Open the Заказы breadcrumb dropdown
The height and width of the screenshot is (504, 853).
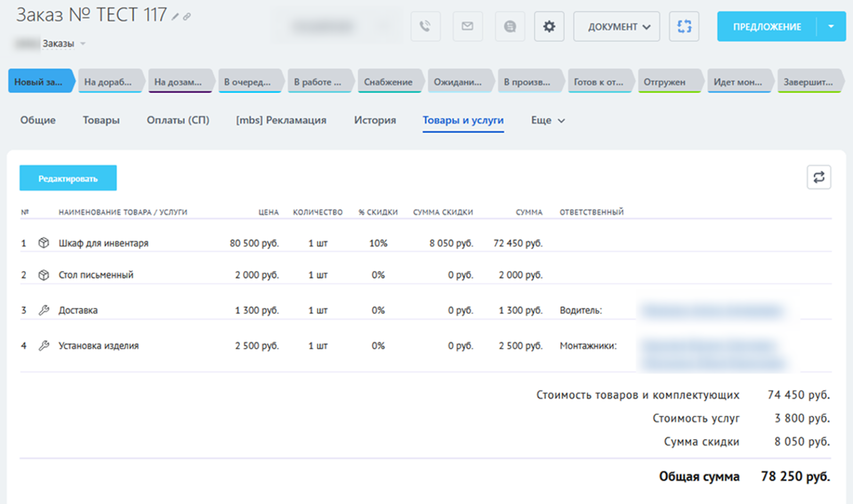[83, 44]
